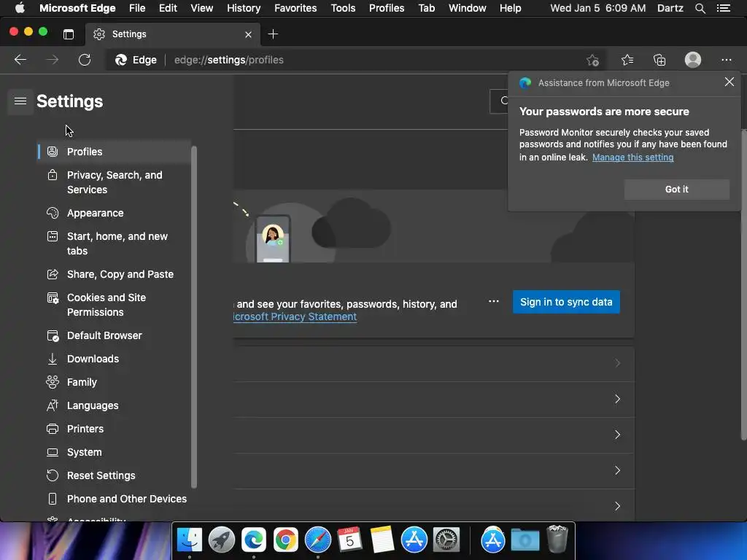Open Default Browser settings
This screenshot has width=747, height=560.
point(115,335)
